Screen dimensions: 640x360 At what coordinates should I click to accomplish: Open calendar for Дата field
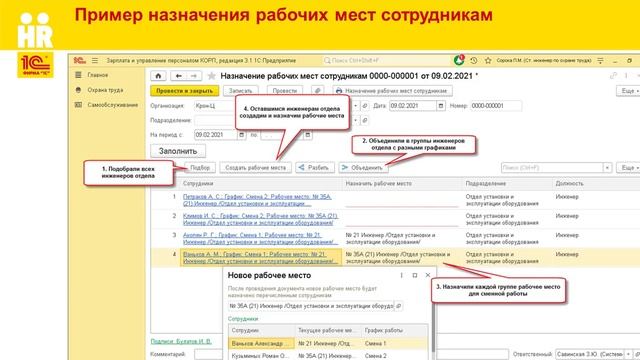point(440,106)
